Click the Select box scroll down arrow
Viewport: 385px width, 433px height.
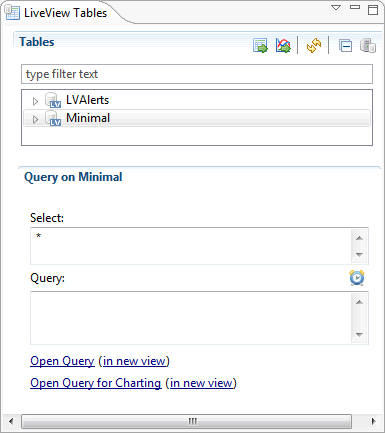pyautogui.click(x=359, y=255)
